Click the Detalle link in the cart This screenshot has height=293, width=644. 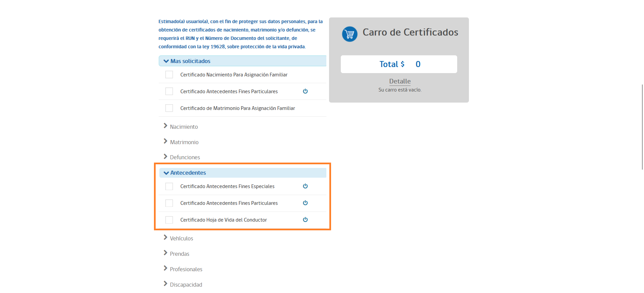coord(399,81)
